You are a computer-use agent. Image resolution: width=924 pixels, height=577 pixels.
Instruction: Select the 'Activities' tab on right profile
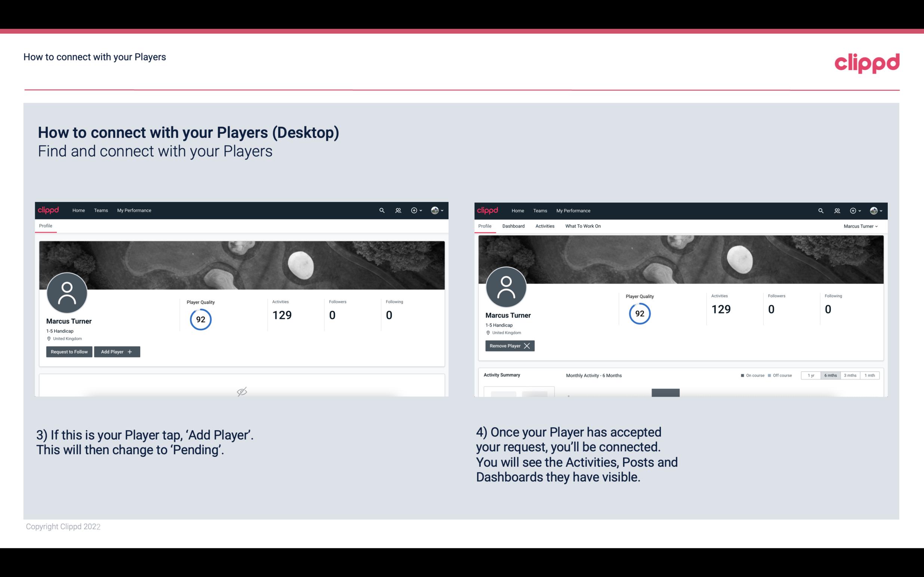545,226
